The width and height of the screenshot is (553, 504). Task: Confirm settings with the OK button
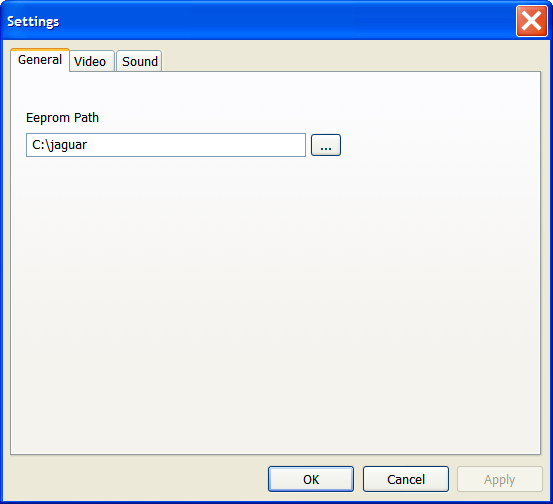311,479
